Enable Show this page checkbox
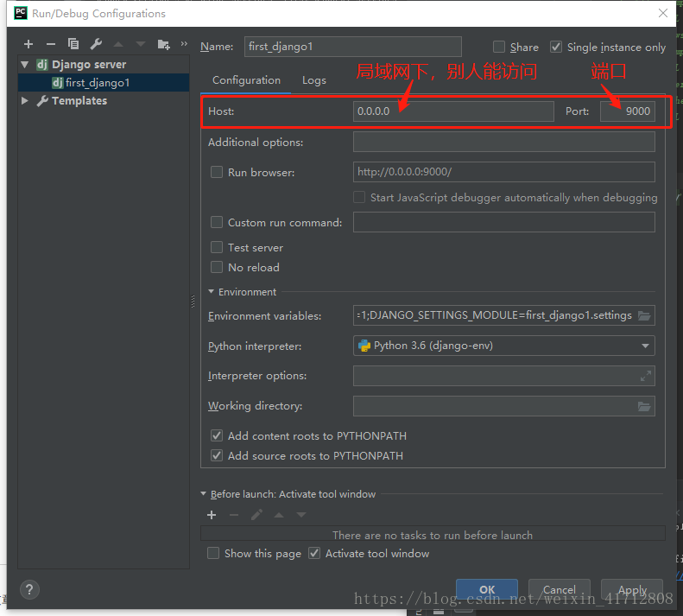This screenshot has width=683, height=616. click(x=213, y=553)
